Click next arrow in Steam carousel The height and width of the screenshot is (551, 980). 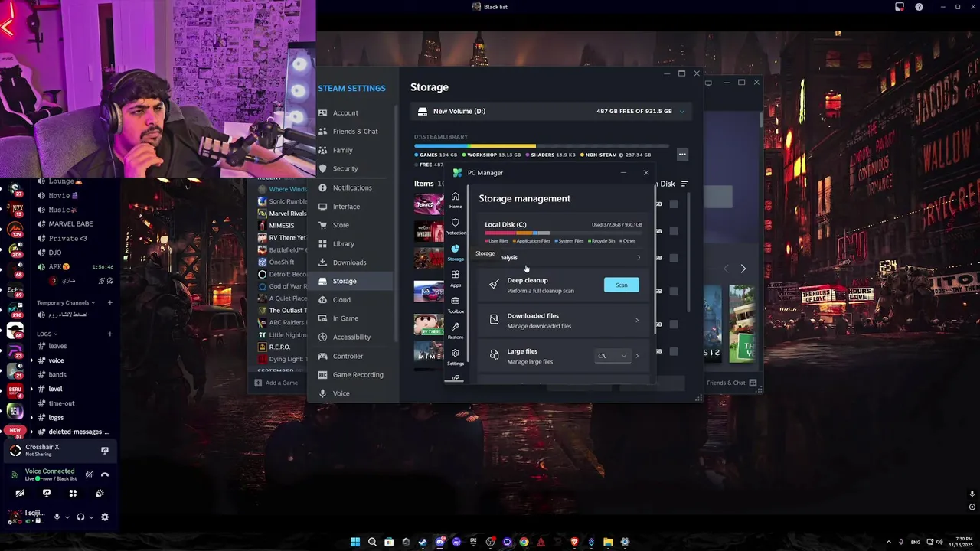743,269
